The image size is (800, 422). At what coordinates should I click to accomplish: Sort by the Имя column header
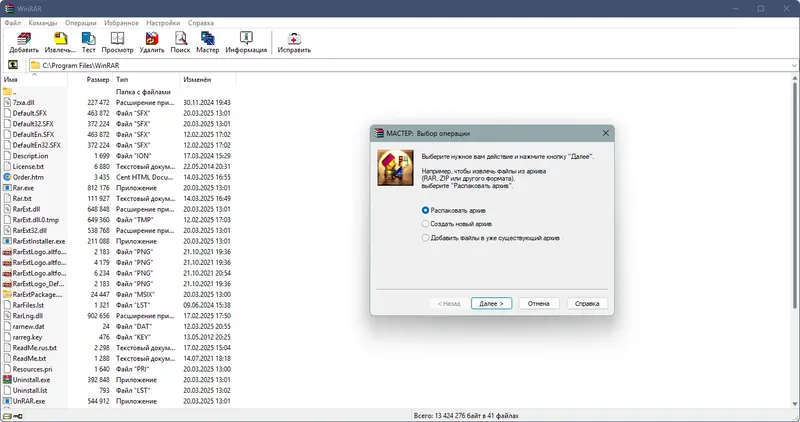(x=35, y=80)
